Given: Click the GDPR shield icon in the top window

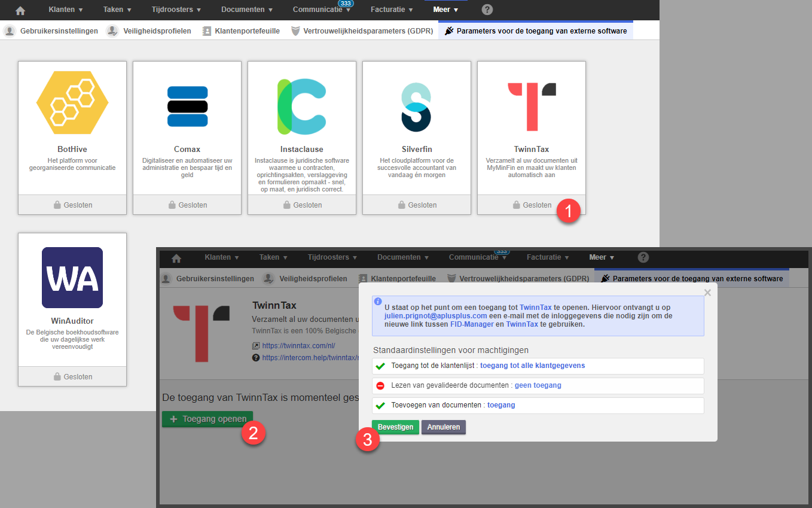Looking at the screenshot, I should (295, 31).
